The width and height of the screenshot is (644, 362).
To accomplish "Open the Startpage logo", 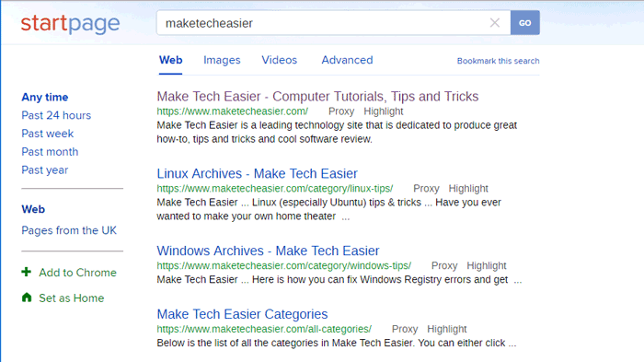I will (x=70, y=24).
